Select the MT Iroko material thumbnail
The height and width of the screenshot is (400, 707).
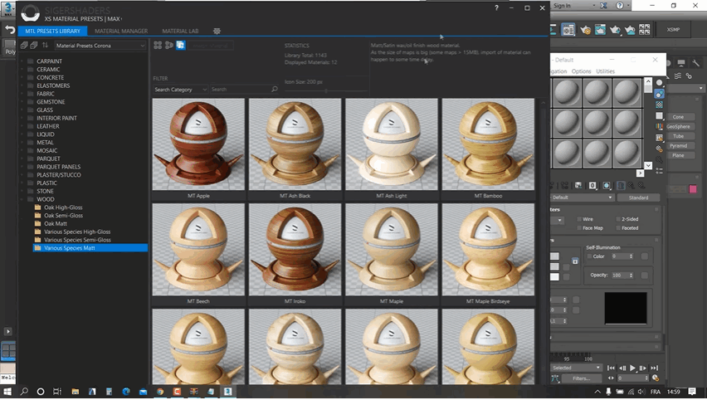pyautogui.click(x=295, y=249)
